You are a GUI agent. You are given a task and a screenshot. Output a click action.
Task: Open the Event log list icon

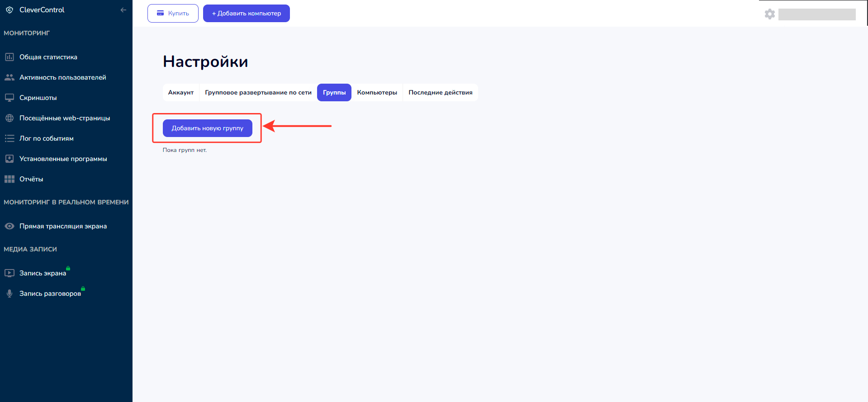point(9,138)
